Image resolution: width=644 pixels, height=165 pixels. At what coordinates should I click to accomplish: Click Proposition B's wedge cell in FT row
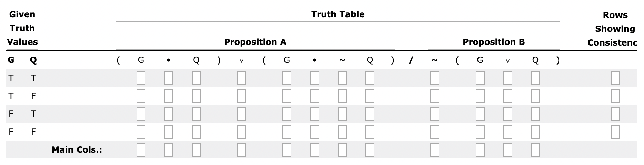click(x=508, y=114)
